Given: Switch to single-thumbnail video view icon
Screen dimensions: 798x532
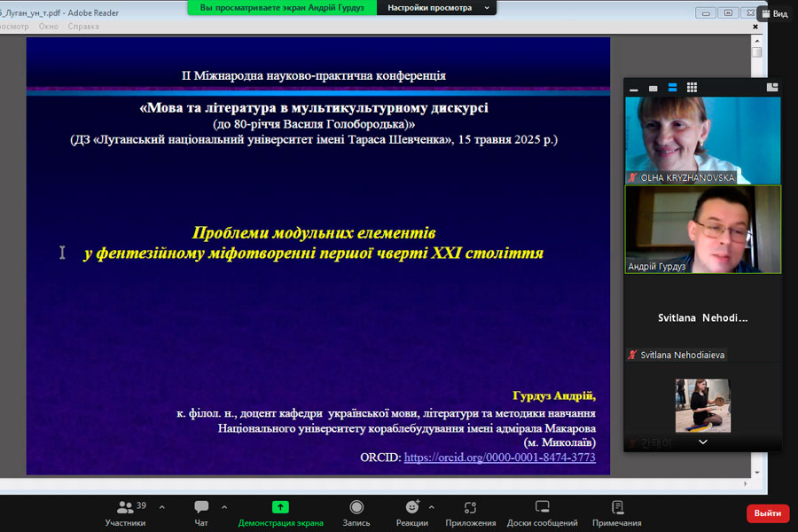Looking at the screenshot, I should coord(653,89).
